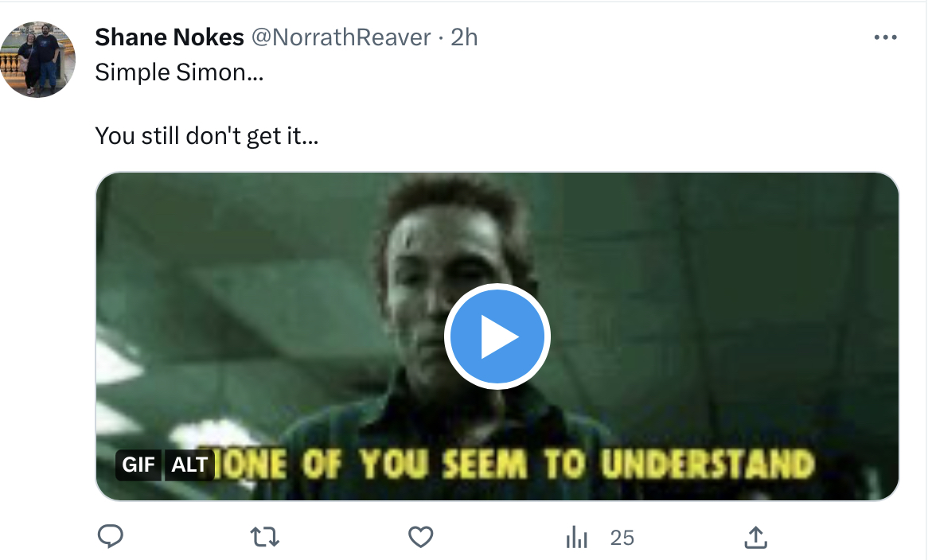Play the GIF with blue play button
Image resolution: width=932 pixels, height=560 pixels.
click(497, 336)
